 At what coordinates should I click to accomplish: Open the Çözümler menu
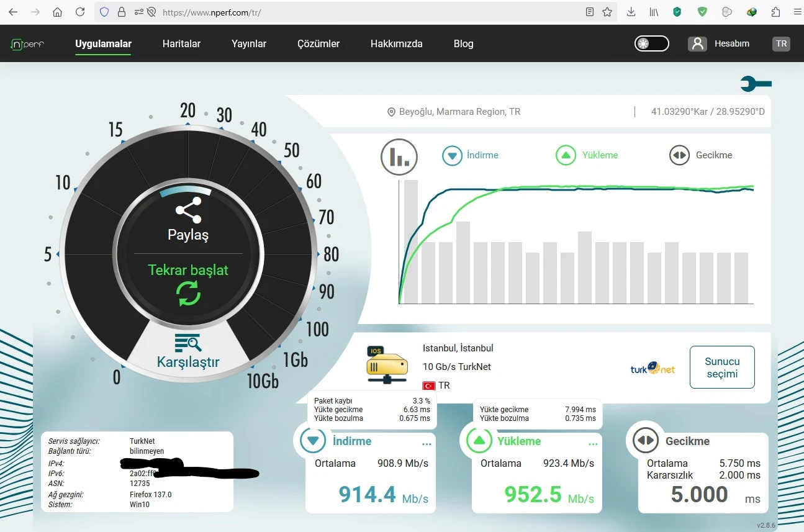pyautogui.click(x=318, y=43)
